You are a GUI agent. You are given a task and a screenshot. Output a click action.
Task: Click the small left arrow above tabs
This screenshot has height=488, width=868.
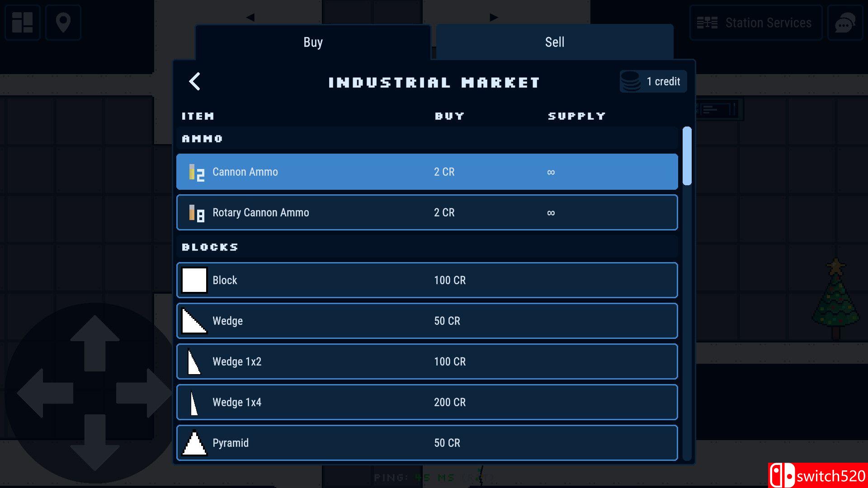point(250,17)
